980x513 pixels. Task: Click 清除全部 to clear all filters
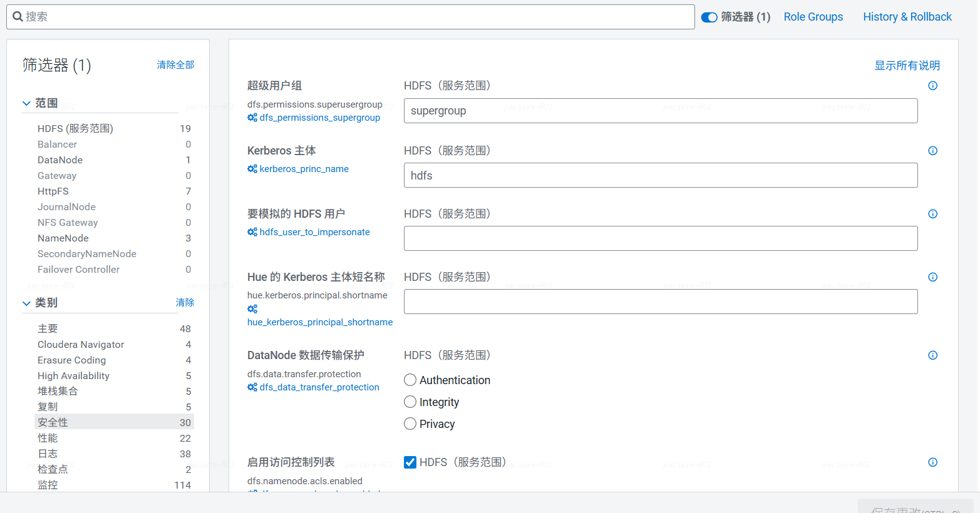[x=175, y=64]
